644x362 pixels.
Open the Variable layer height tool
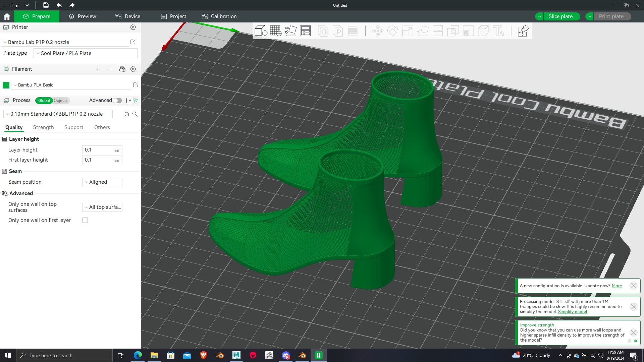coord(353,31)
